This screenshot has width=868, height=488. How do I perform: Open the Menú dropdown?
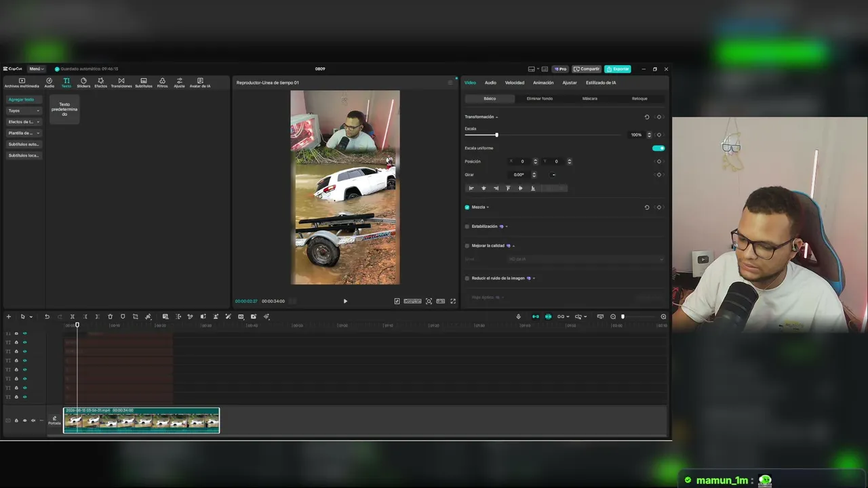pos(36,69)
